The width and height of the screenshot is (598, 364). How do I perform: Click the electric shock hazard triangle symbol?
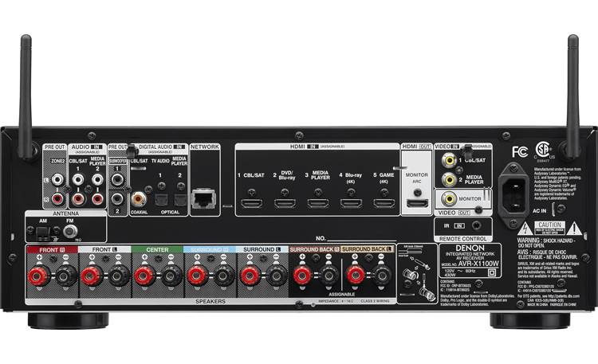coord(525,229)
